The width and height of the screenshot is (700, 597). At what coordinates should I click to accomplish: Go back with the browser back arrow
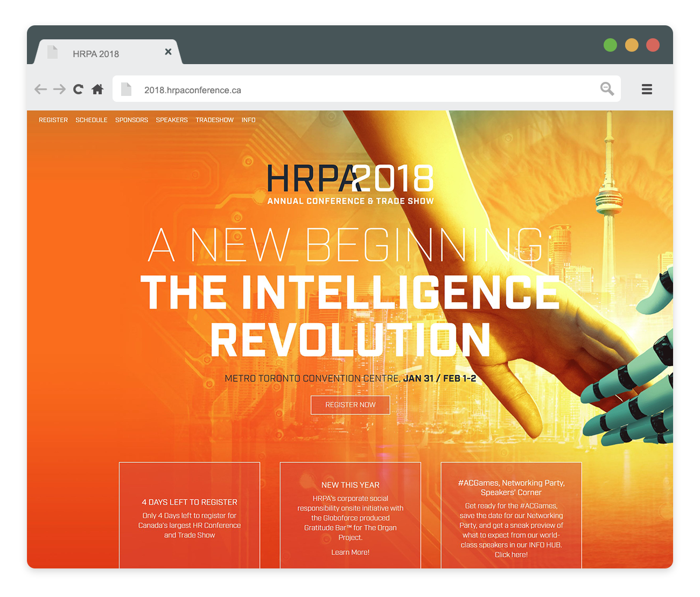point(40,89)
